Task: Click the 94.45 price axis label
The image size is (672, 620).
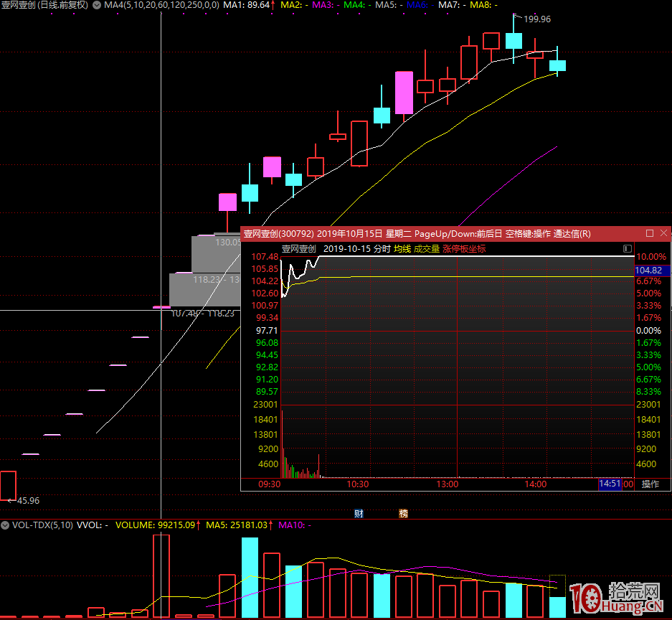Action: [x=267, y=355]
